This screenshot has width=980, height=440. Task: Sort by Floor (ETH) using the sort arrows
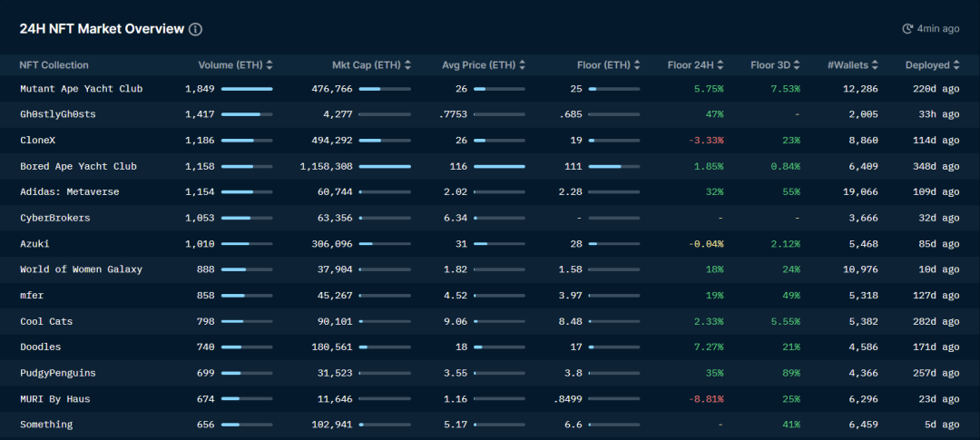click(x=637, y=65)
